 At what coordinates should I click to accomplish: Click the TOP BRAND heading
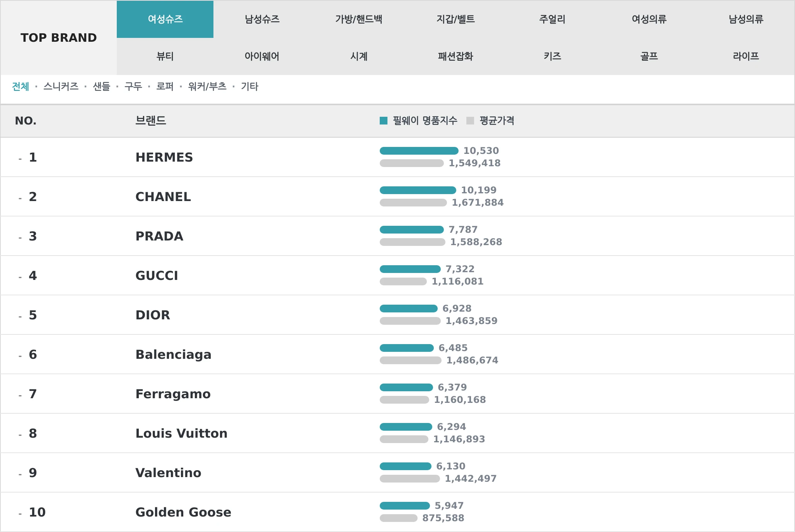pyautogui.click(x=59, y=38)
